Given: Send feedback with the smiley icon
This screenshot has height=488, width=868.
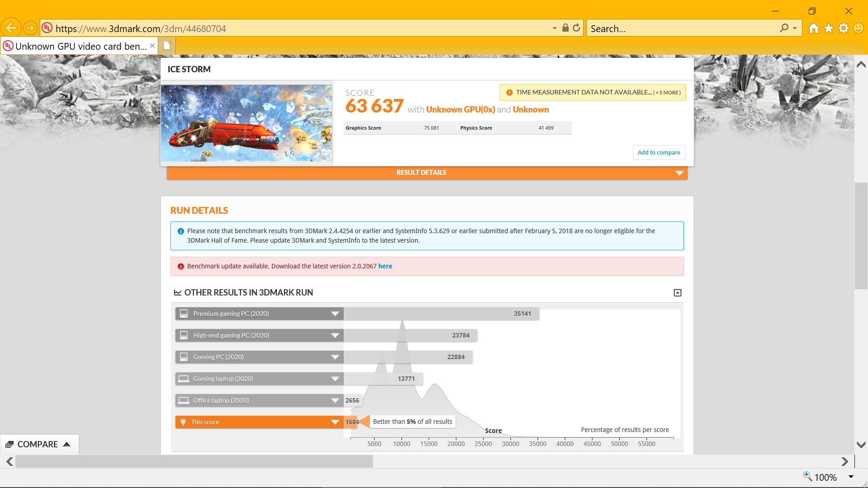Looking at the screenshot, I should coord(859,28).
